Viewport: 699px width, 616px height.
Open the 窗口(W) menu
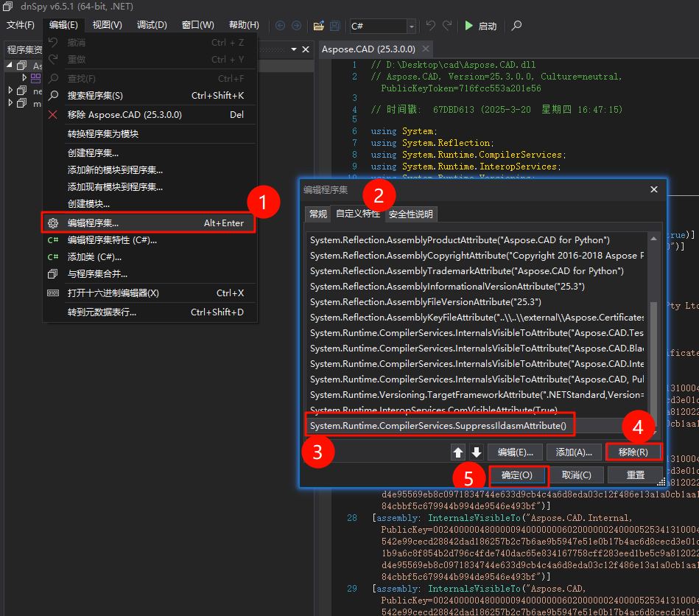[198, 25]
